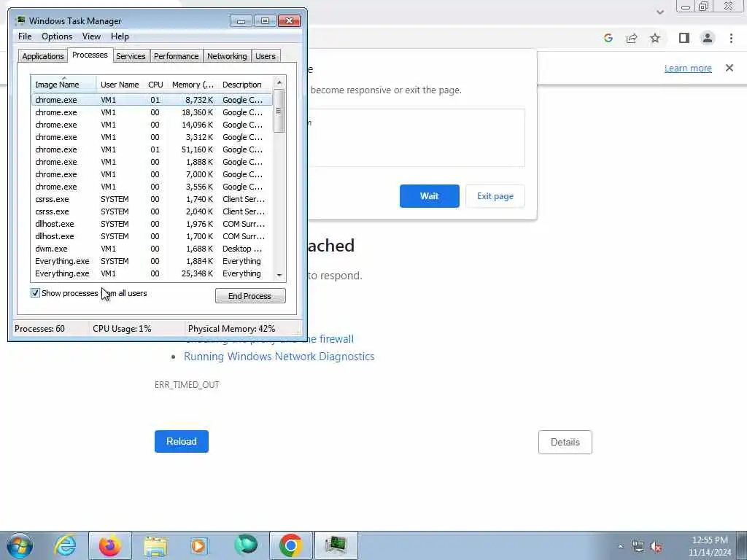Open the File menu in Task Manager

click(x=25, y=36)
